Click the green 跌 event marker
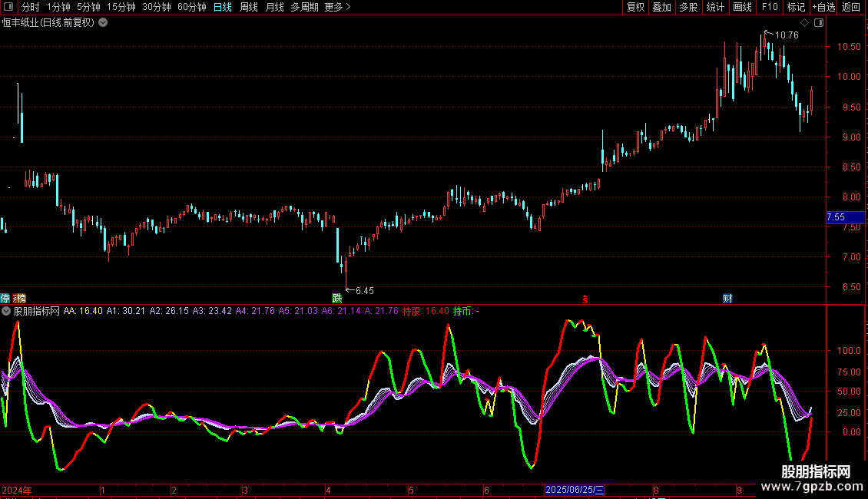 coord(336,298)
